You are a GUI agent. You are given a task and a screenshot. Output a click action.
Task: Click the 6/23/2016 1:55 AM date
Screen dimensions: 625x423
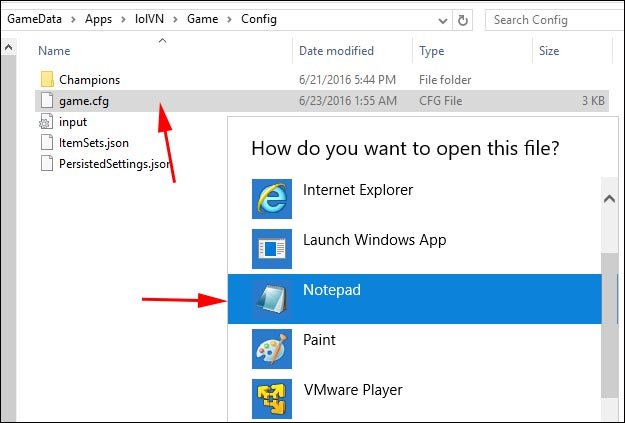348,101
